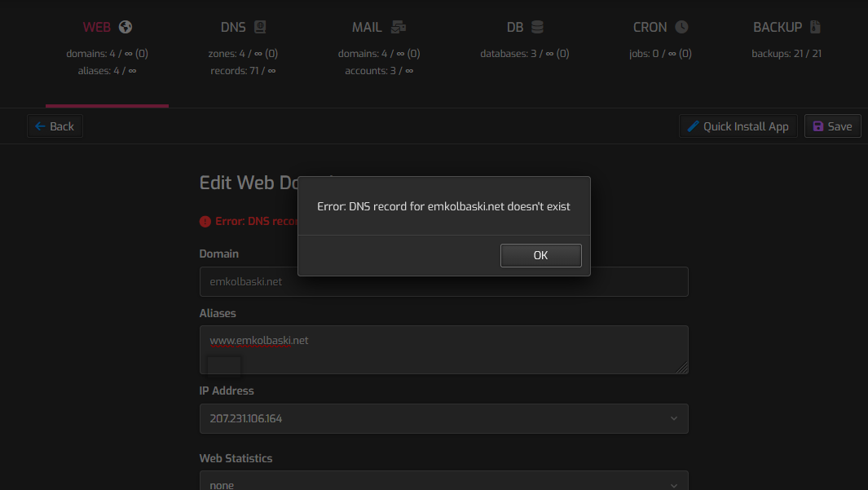Open the DNS records count link

tap(243, 71)
